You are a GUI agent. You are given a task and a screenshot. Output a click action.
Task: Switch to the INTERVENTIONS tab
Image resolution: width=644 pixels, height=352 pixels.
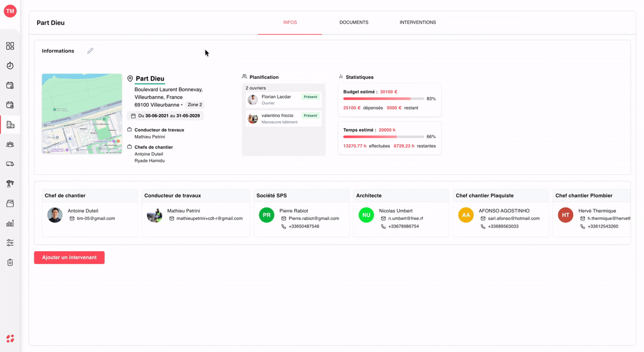click(418, 23)
